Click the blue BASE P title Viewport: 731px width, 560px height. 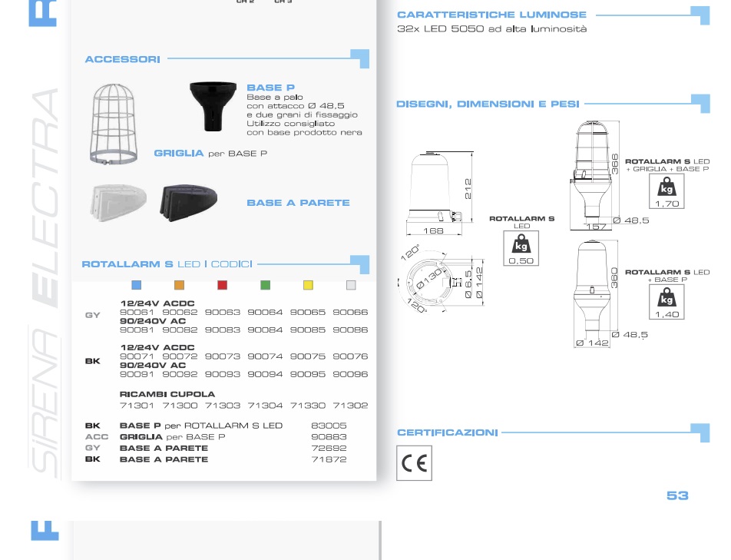[x=270, y=88]
